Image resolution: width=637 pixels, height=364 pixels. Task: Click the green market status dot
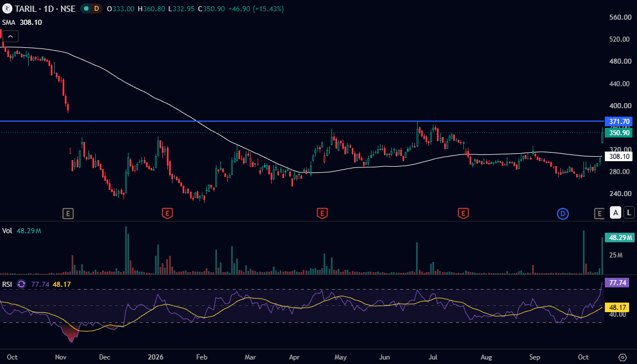coord(86,8)
